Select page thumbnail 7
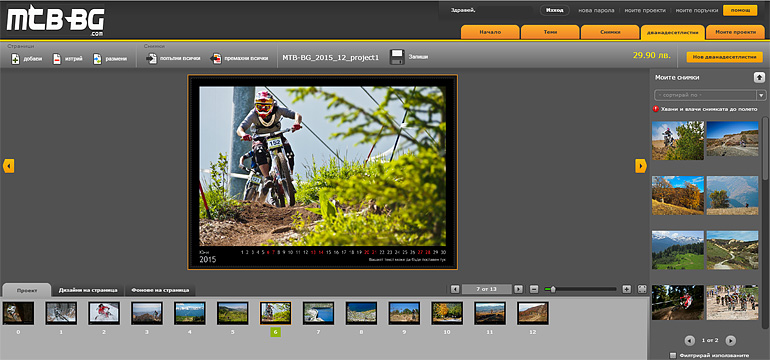This screenshot has height=360, width=770. (318, 313)
